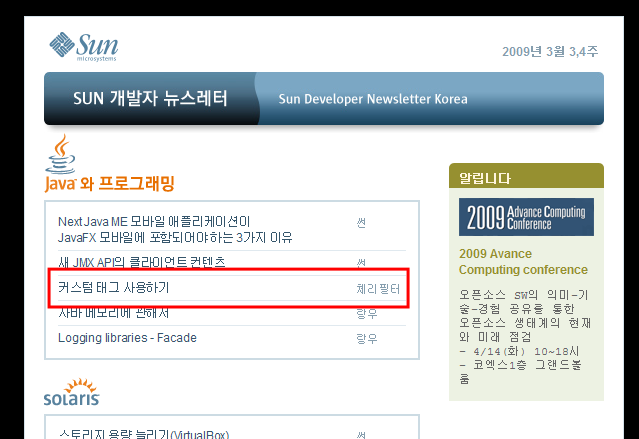Screen dimensions: 639x439
Task: Open the 새 JMX API의 클라이언트 컨텐츠 article
Action: click(141, 263)
